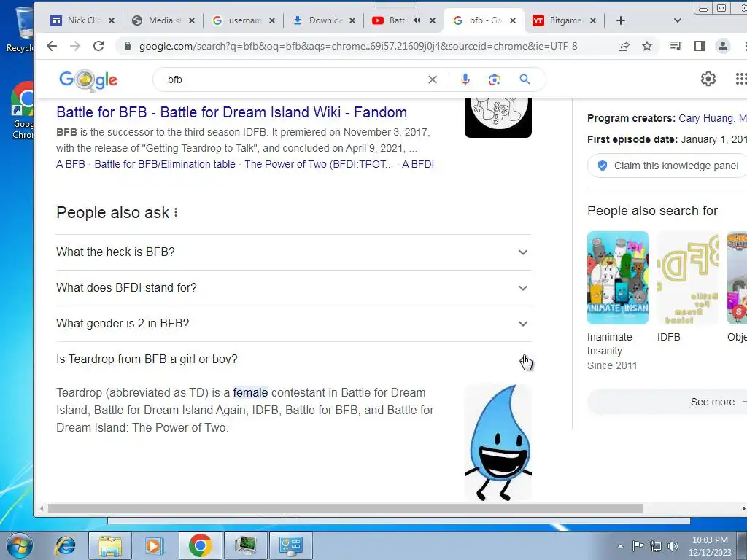Click the URL address bar
Image resolution: width=747 pixels, height=560 pixels.
point(357,46)
